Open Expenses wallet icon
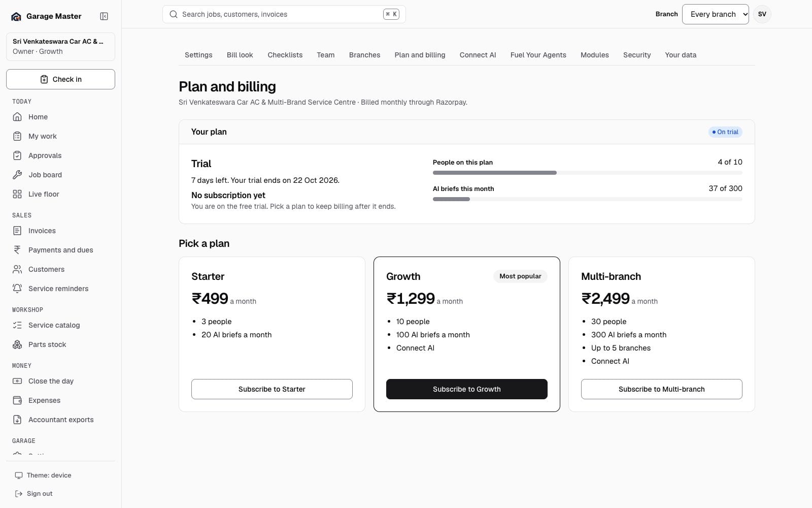Viewport: 812px width, 508px height. pyautogui.click(x=17, y=400)
